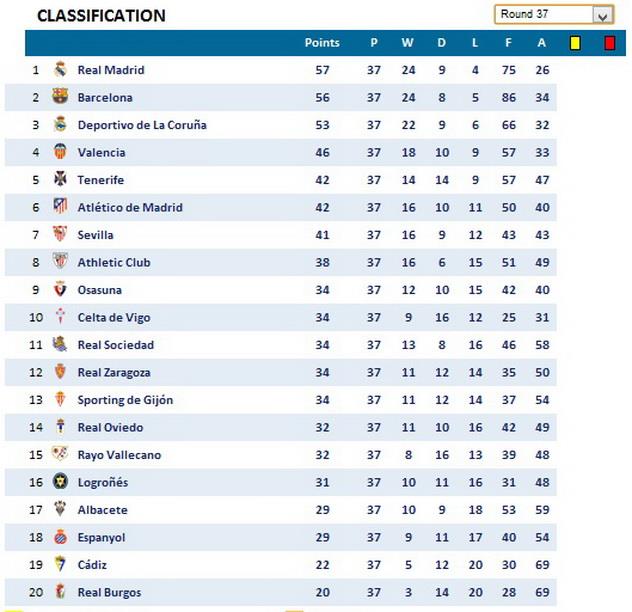Open the Deportivo de La Coruña team link

pyautogui.click(x=143, y=125)
